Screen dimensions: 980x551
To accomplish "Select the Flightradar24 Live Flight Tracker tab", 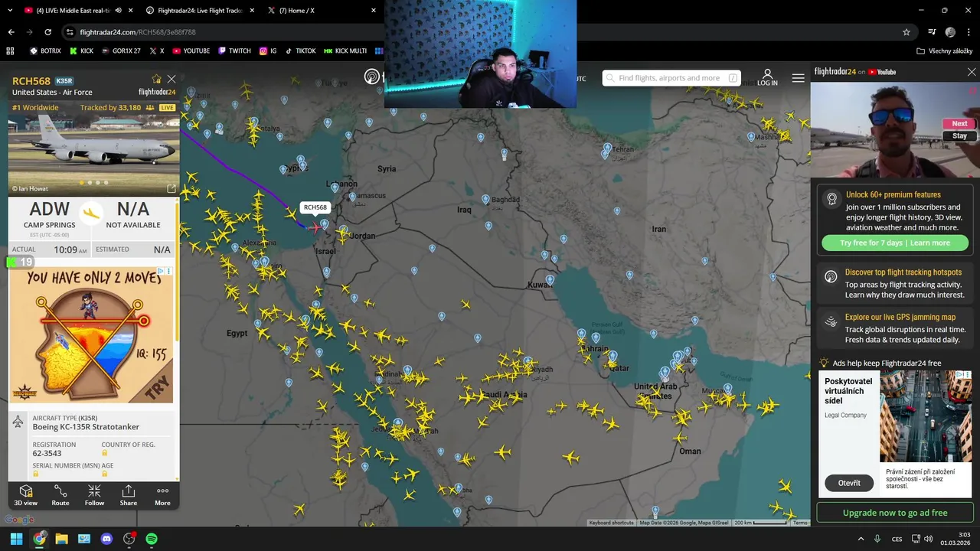I will 200,11.
